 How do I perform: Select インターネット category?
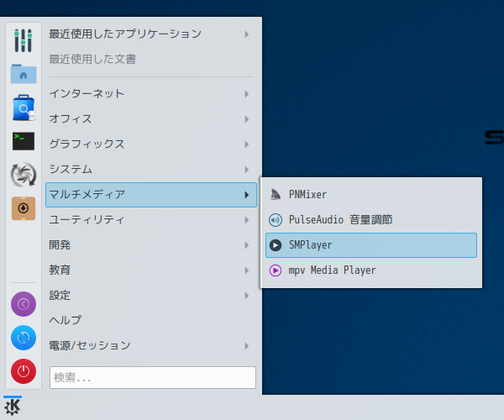151,94
